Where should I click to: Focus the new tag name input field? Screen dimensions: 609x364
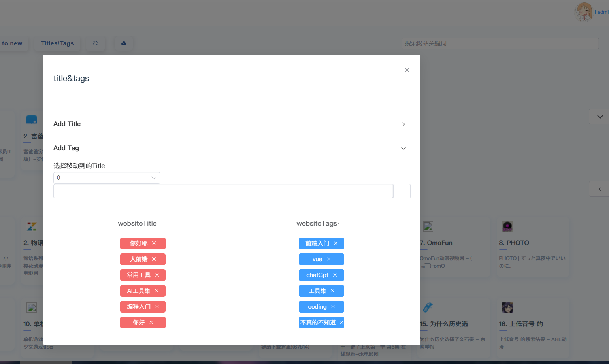click(223, 191)
